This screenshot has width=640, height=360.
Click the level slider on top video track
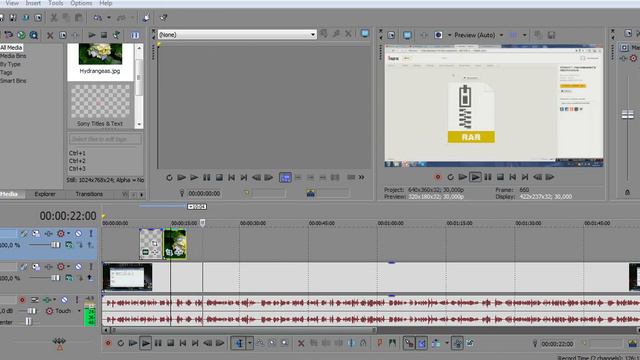tap(56, 245)
